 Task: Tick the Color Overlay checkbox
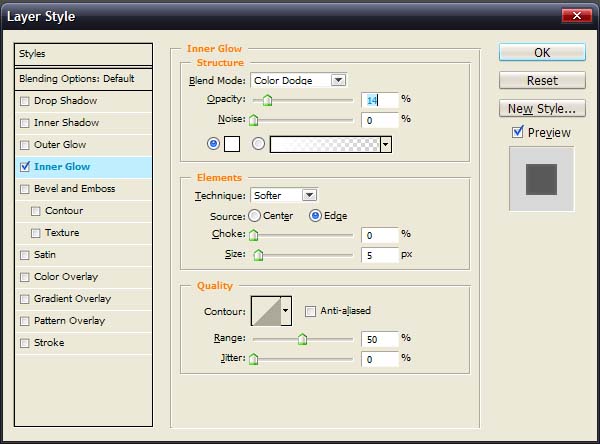tap(24, 277)
